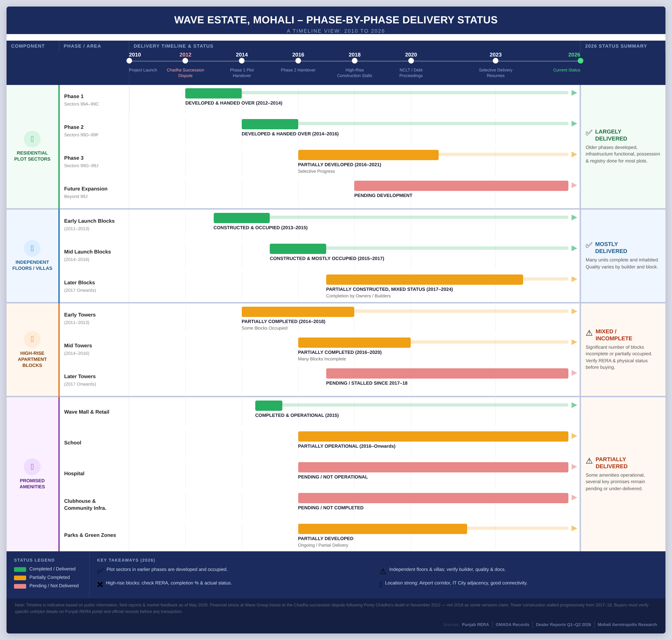This screenshot has height=640, width=672.
Task: Click the arrowhead ending the Later Blocks row
Action: [x=574, y=279]
